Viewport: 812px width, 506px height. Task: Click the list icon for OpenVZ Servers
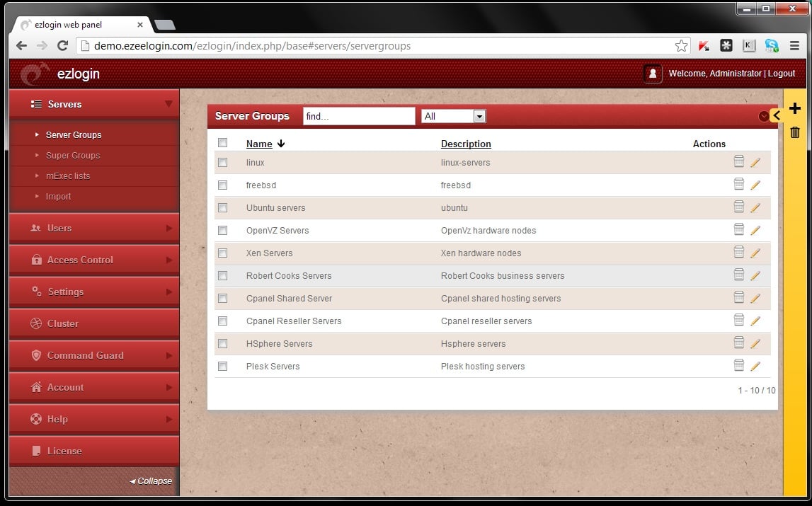(x=739, y=229)
